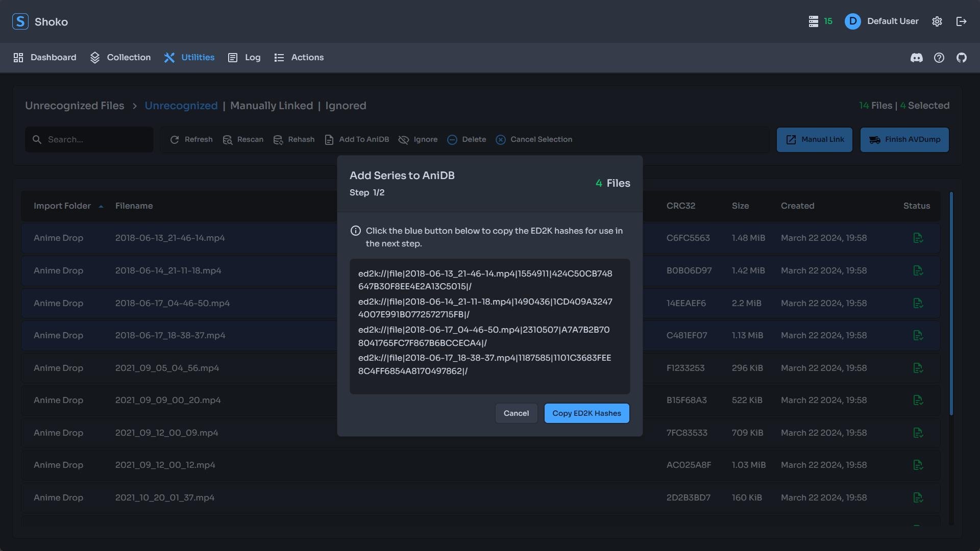Click the ED2K hashes text box

[x=489, y=327]
